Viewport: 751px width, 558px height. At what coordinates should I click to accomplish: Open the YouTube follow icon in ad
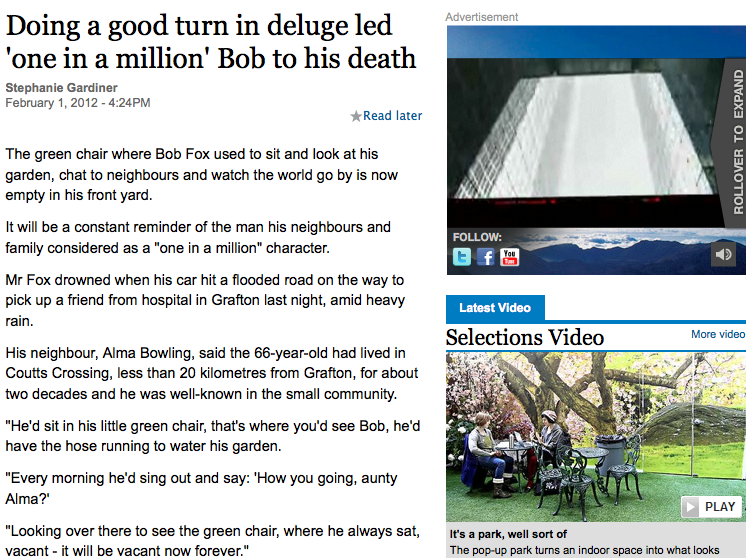(509, 257)
